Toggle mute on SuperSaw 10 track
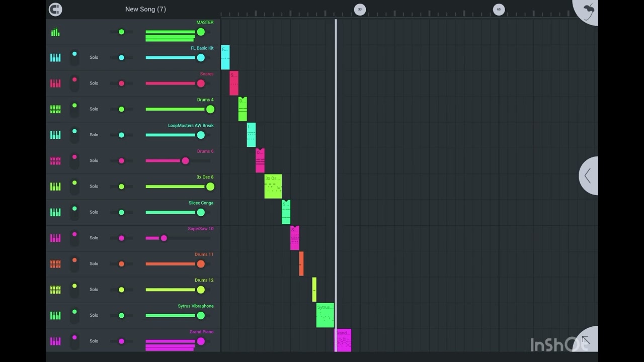644x362 pixels. point(74,238)
